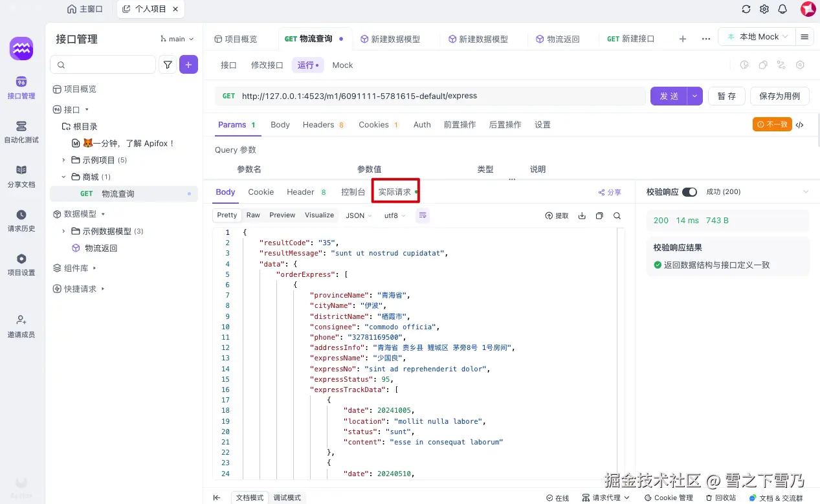Add a new tab with plus icon
The image size is (820, 504).
click(x=683, y=39)
